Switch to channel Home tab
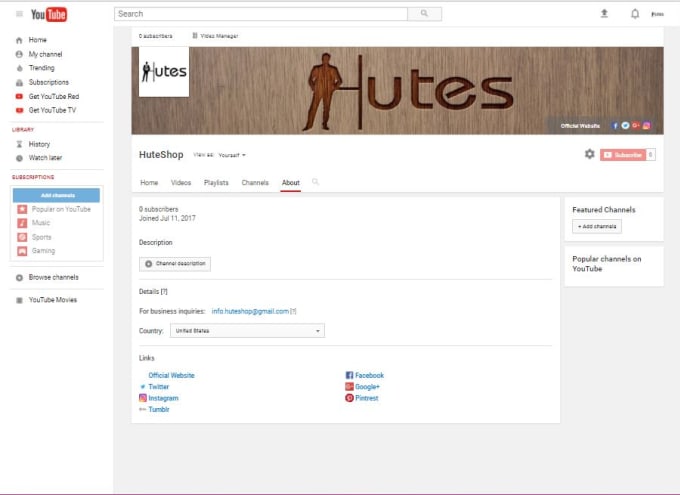The image size is (680, 495). [x=149, y=183]
